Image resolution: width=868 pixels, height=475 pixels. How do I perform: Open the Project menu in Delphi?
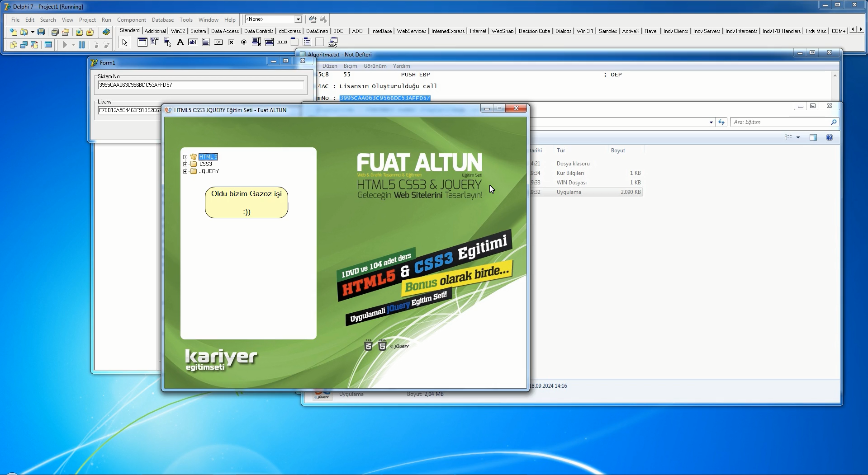(x=87, y=20)
